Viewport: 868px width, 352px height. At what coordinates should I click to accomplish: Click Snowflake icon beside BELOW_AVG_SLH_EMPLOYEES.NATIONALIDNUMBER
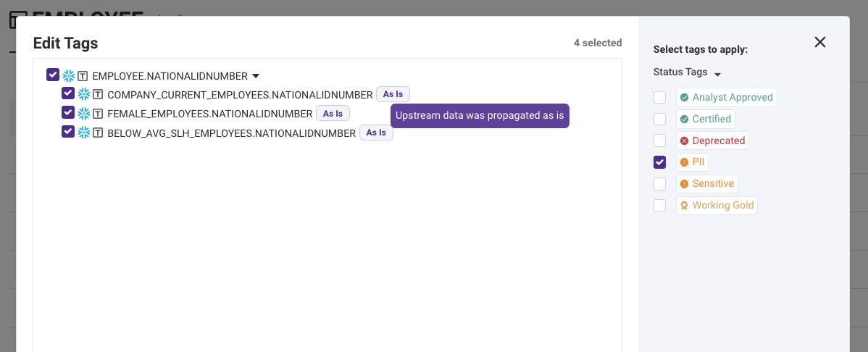click(83, 133)
